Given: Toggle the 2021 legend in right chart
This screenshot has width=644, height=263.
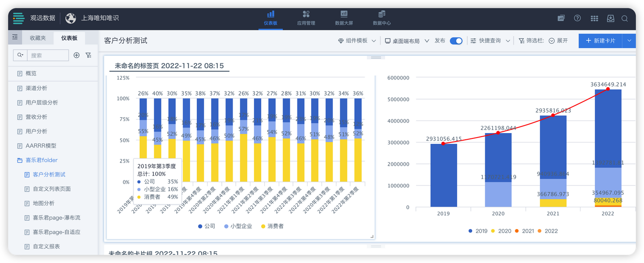Looking at the screenshot, I should point(524,231).
